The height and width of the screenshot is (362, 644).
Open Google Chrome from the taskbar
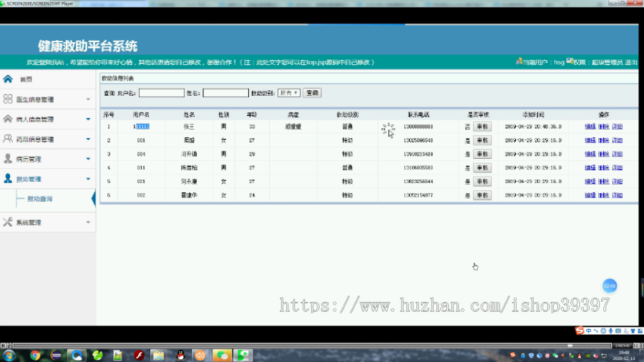coord(35,355)
